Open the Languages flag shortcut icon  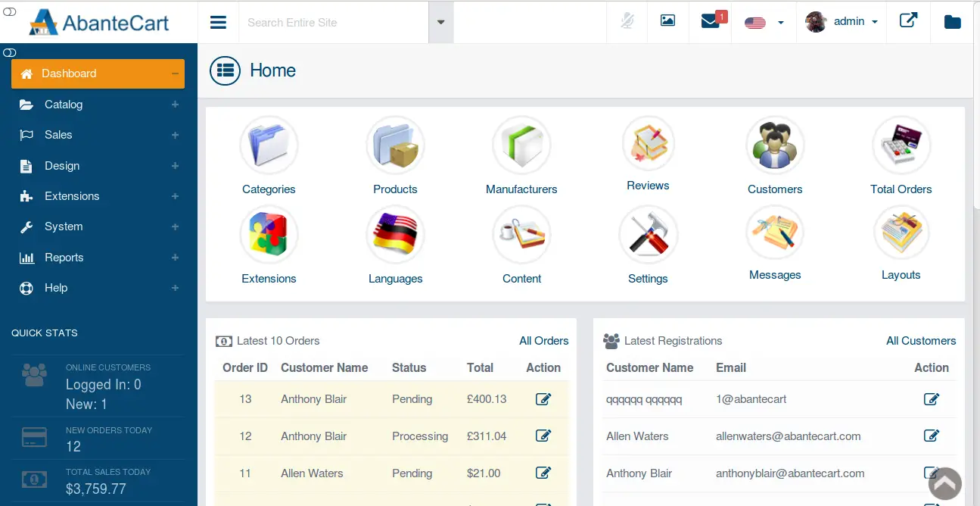tap(395, 235)
